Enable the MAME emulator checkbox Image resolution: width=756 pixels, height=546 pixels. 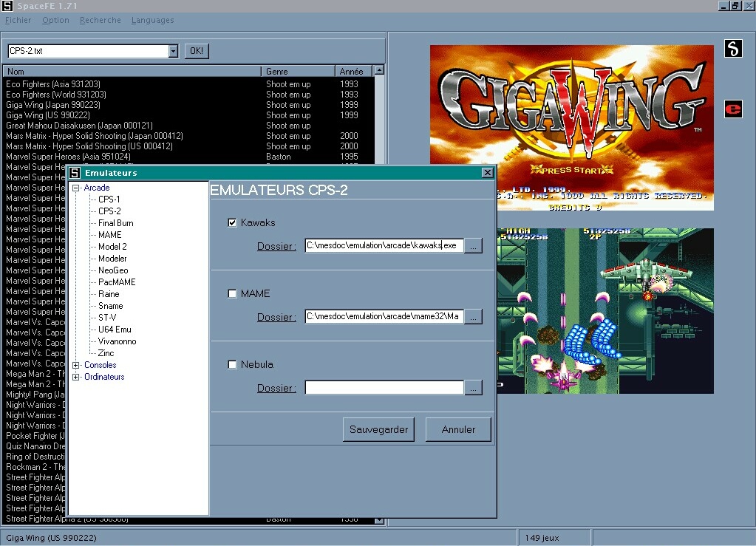coord(232,293)
